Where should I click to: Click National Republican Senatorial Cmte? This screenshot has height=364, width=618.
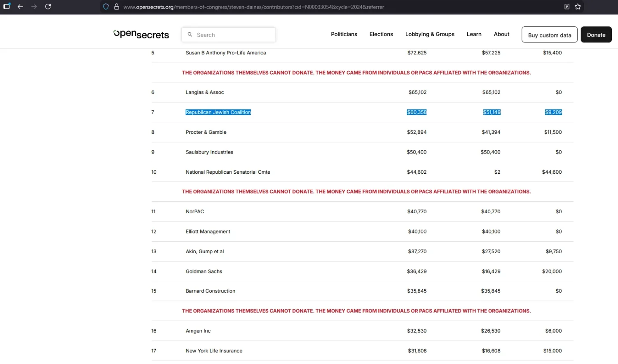[228, 172]
